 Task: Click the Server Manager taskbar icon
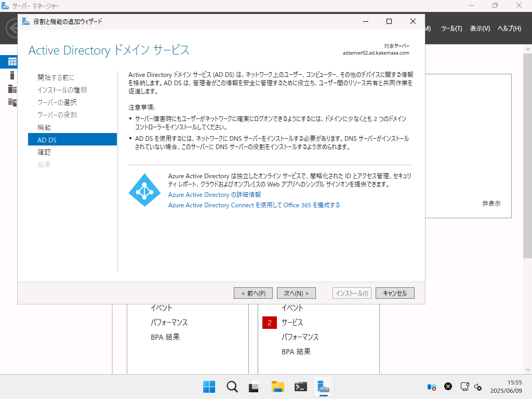[x=323, y=387]
